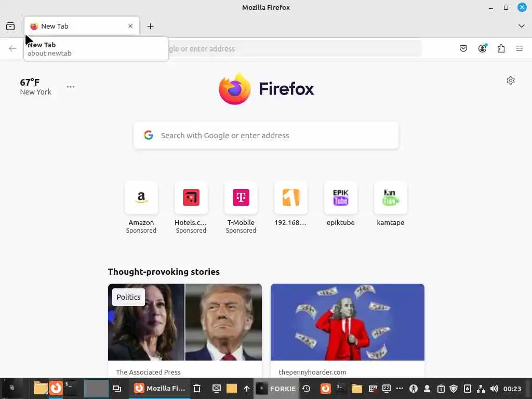532x399 pixels.
Task: Click the Firefox icon in system tray
Action: 325,389
